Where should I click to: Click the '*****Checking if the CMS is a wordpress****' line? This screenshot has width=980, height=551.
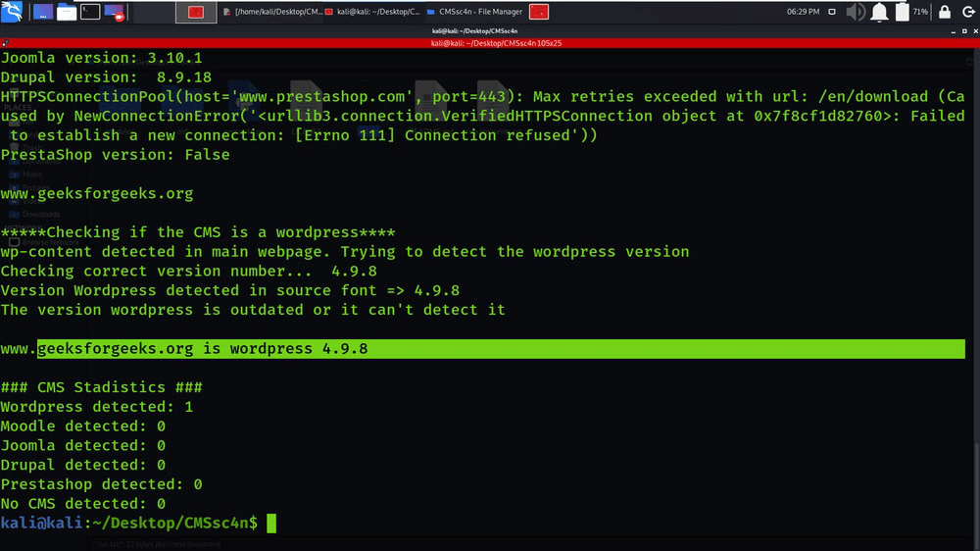[x=198, y=232]
